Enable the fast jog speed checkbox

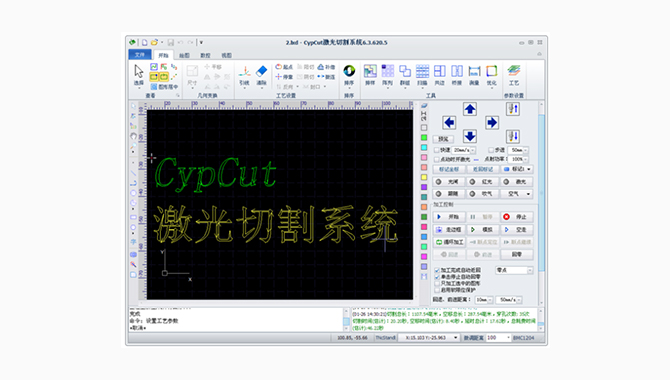click(437, 150)
